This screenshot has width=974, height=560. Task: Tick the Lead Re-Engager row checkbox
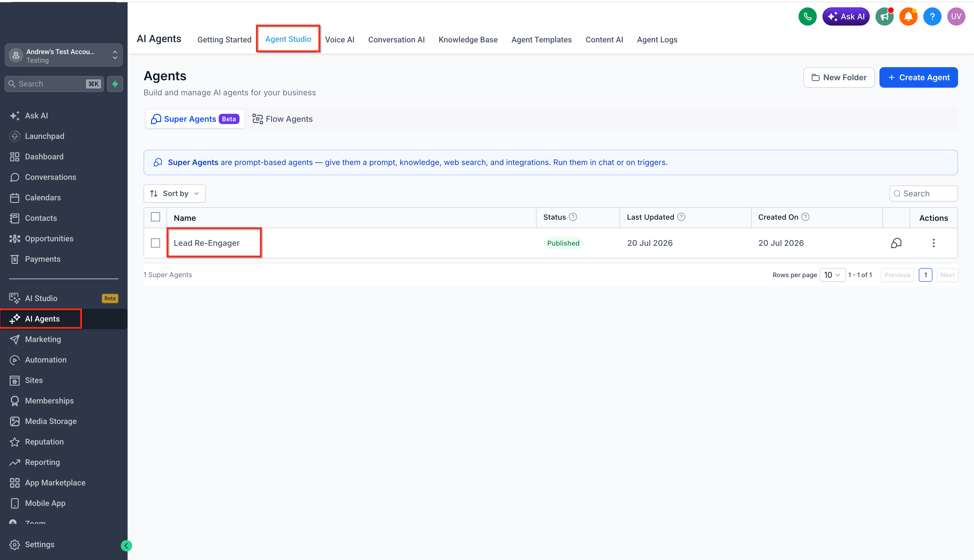[155, 243]
